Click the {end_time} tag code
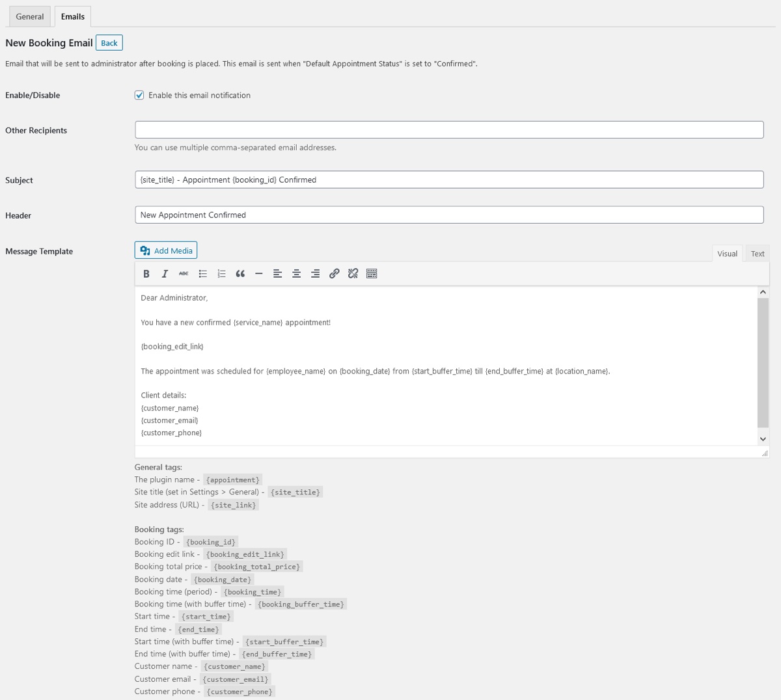 click(199, 630)
